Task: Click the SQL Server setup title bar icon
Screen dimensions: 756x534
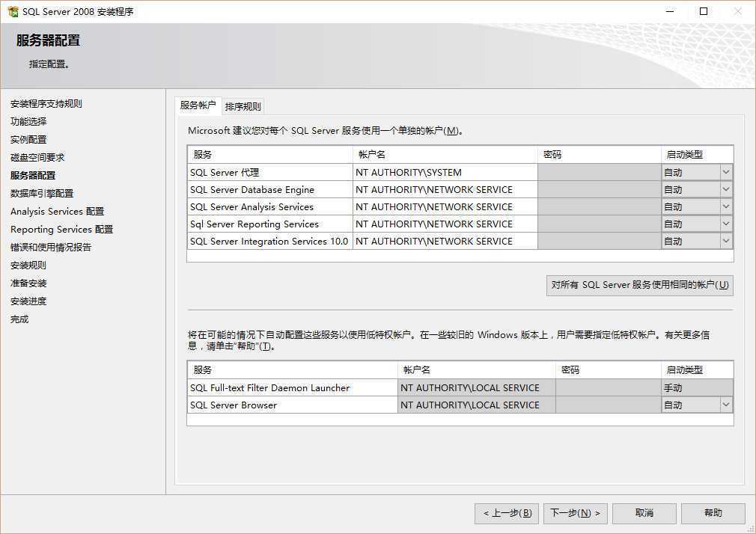Action: (13, 11)
